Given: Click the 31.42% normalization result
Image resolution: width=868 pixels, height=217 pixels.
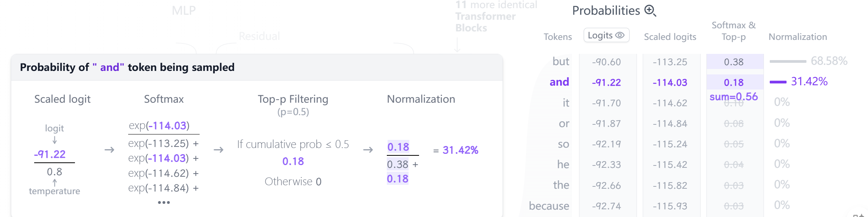Looking at the screenshot, I should (460, 150).
